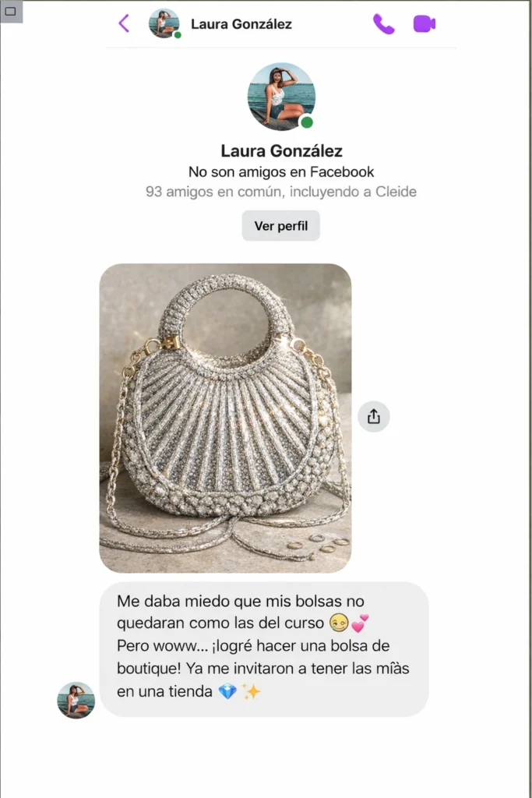This screenshot has width=532, height=798.
Task: Click the Laura González name in the header
Action: click(241, 24)
